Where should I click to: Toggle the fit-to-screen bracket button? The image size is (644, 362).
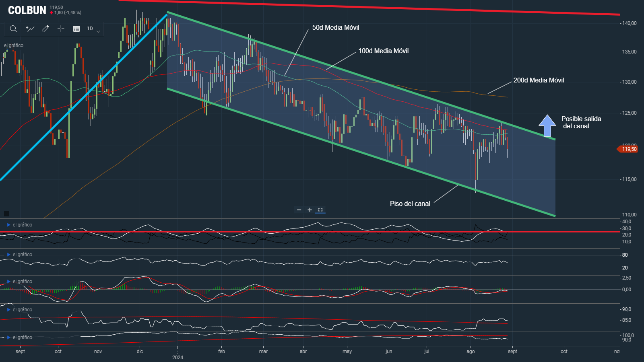[x=320, y=210]
